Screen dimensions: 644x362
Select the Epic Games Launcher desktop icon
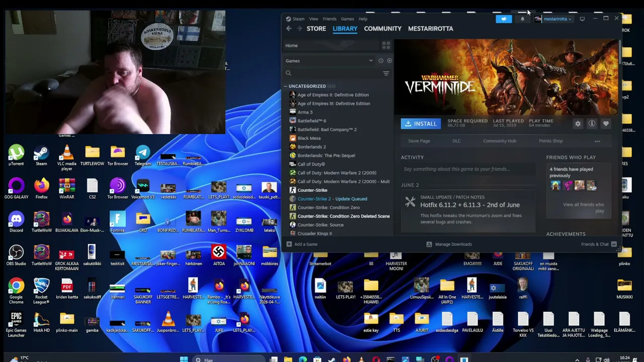tap(16, 325)
